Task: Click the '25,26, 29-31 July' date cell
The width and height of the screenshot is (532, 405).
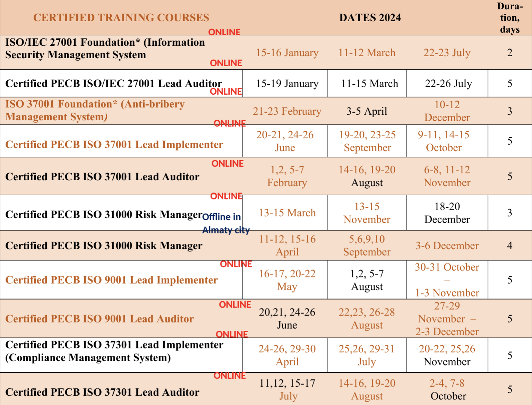Action: click(x=367, y=355)
